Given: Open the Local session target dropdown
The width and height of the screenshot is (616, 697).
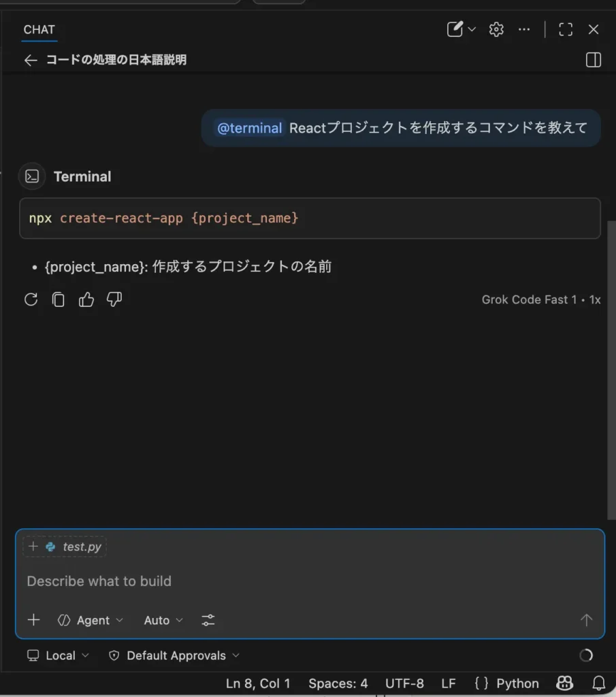Looking at the screenshot, I should 59,655.
